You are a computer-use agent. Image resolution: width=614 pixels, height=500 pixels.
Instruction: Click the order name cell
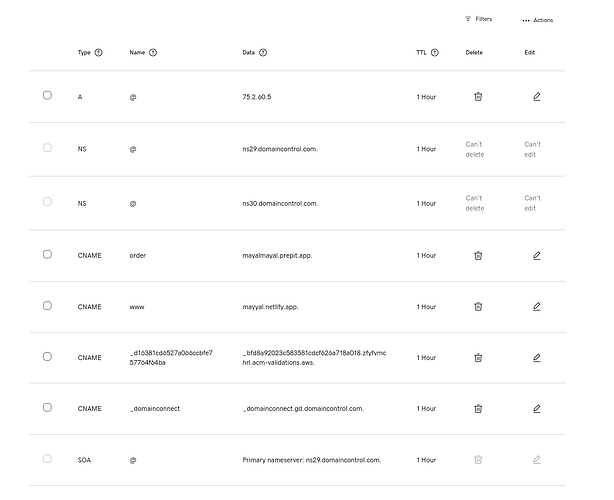pos(138,256)
